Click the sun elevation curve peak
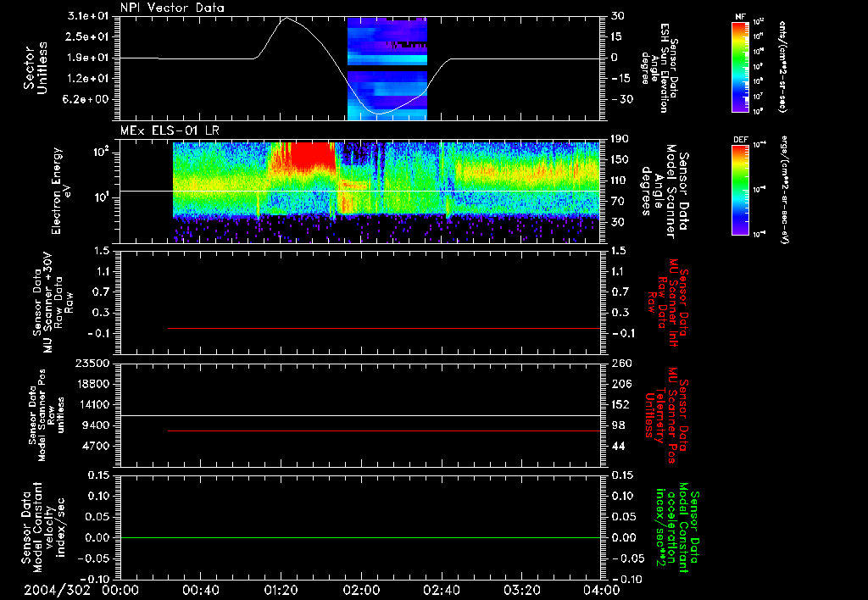The image size is (868, 600). [287, 18]
